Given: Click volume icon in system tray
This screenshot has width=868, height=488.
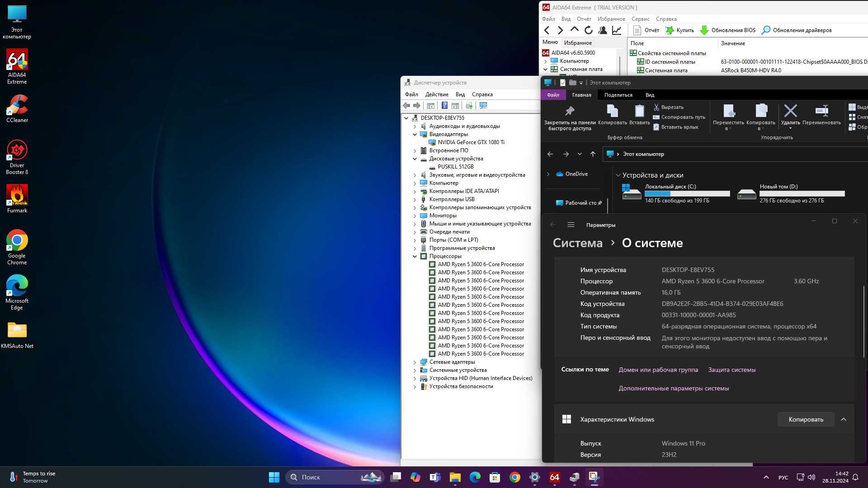Looking at the screenshot, I should 811,477.
